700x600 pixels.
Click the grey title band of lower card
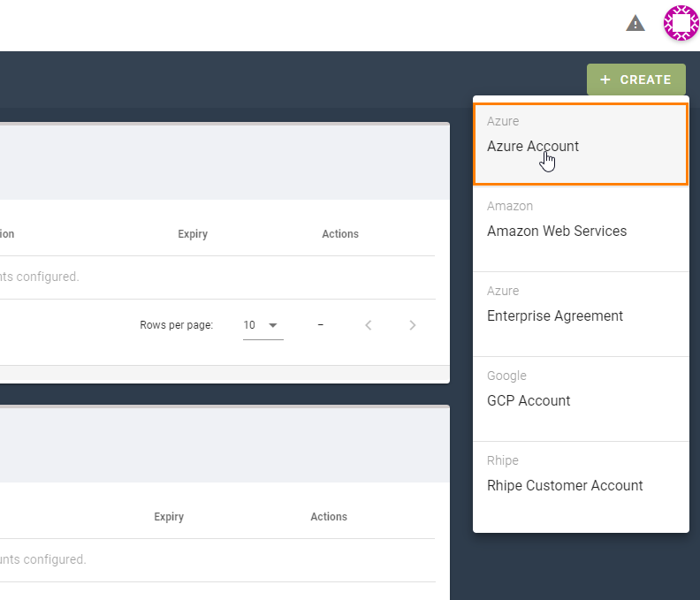tap(221, 445)
